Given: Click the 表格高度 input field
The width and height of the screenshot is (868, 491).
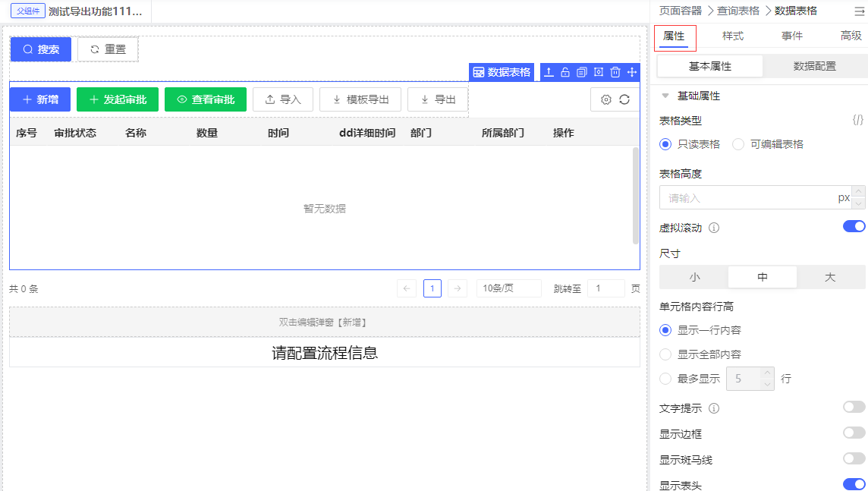Looking at the screenshot, I should pyautogui.click(x=756, y=197).
